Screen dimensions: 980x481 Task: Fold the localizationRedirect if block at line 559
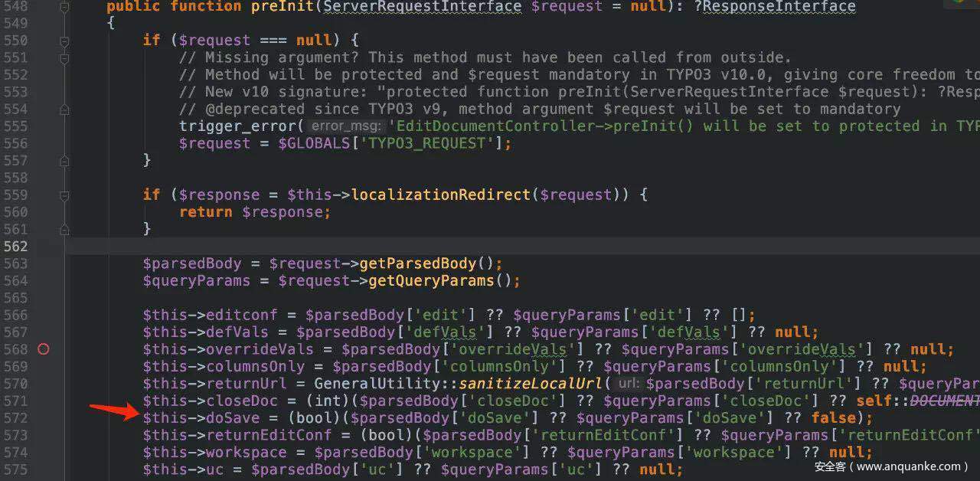(x=64, y=195)
